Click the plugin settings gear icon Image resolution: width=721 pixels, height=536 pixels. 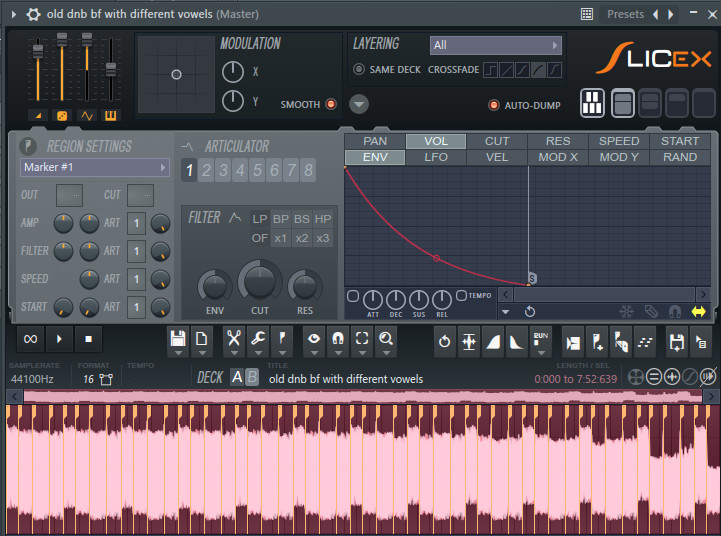click(33, 14)
